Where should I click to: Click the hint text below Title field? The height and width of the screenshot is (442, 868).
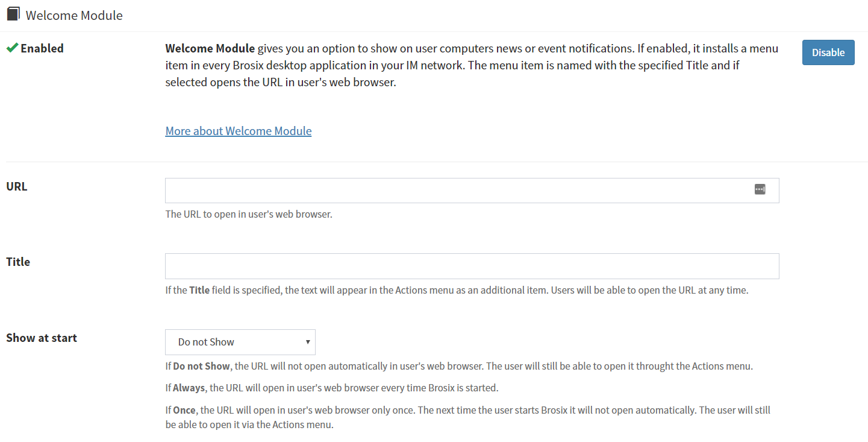pos(457,290)
